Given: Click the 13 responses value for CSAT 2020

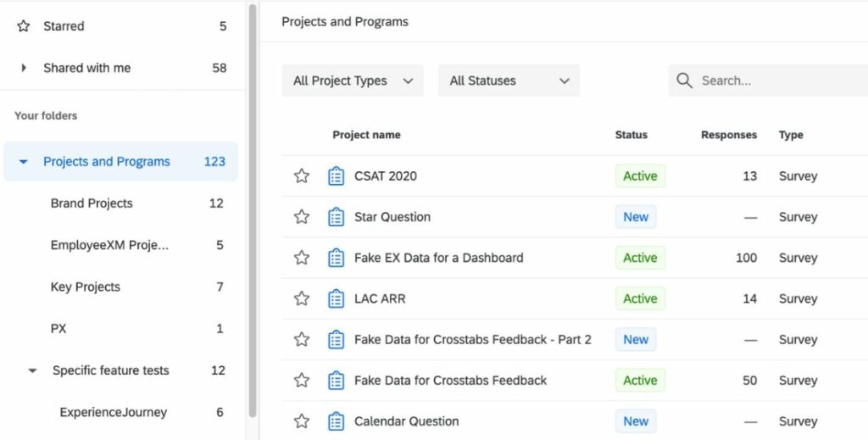Looking at the screenshot, I should click(750, 176).
